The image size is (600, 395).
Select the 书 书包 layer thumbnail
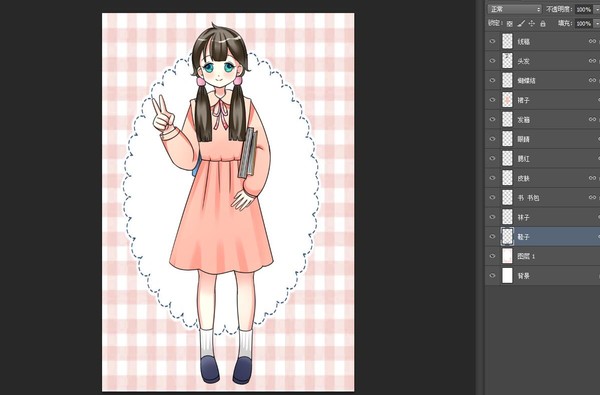[x=507, y=198]
